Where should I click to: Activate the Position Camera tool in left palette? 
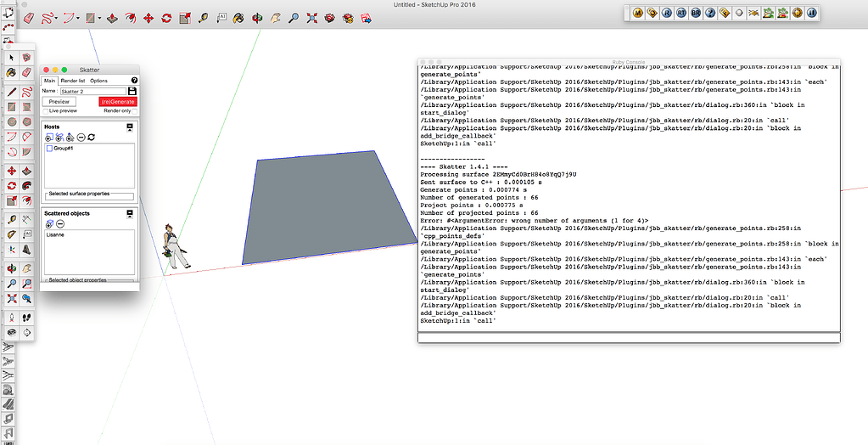coord(12,318)
